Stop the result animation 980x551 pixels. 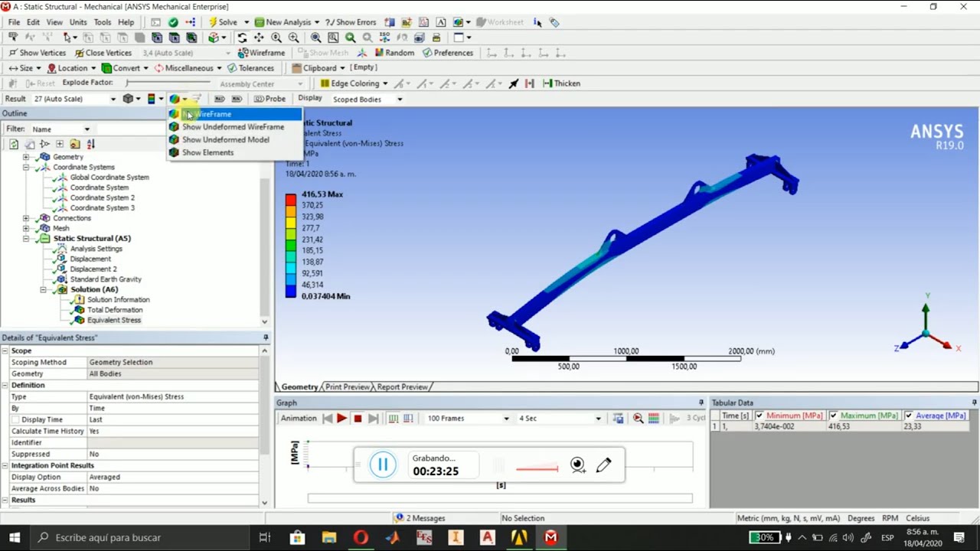(358, 419)
